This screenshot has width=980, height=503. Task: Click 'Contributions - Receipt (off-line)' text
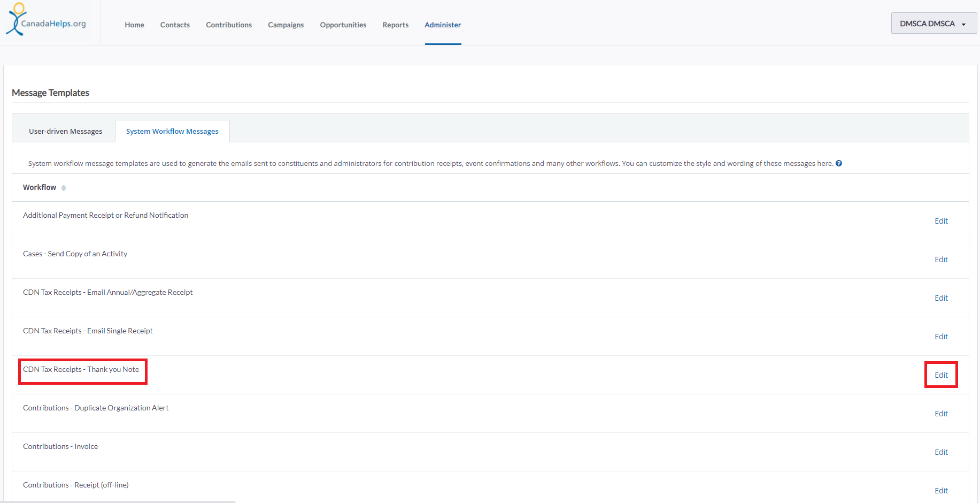[x=75, y=485]
